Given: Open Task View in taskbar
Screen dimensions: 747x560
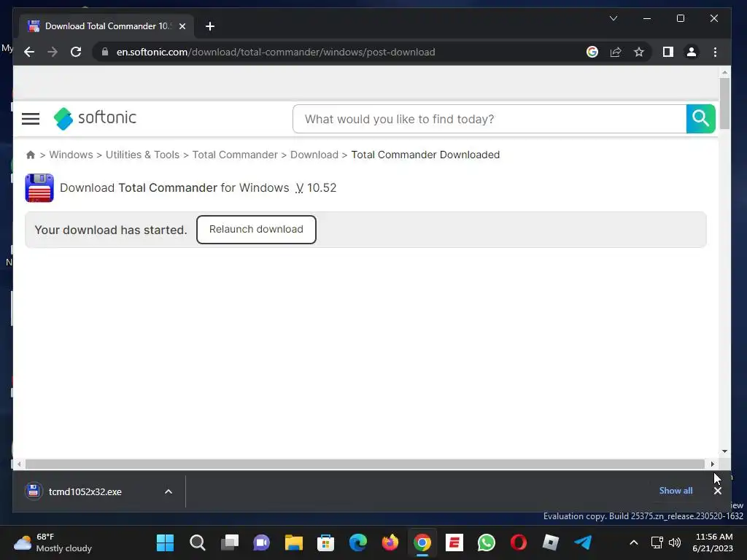Looking at the screenshot, I should [230, 542].
